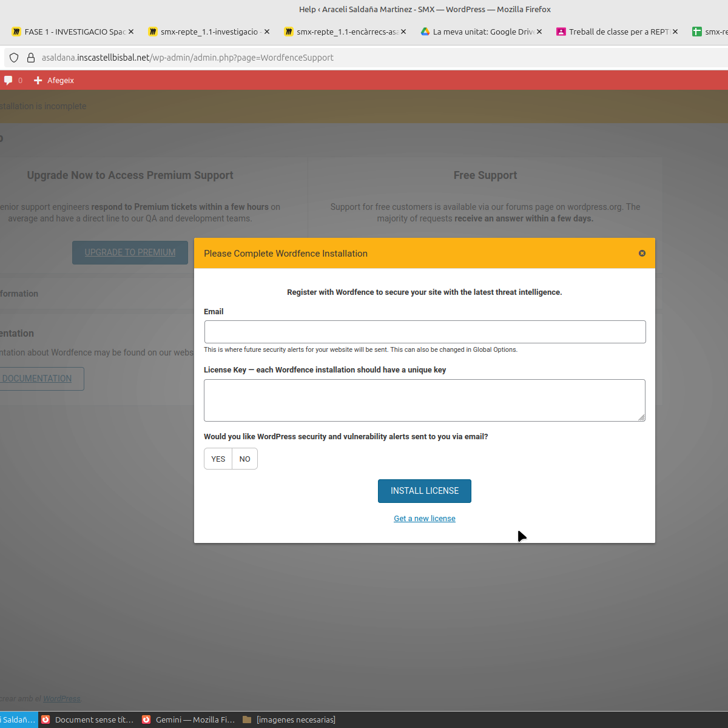The image size is (728, 728).
Task: Close the Wordfence installation dialog
Action: [642, 253]
